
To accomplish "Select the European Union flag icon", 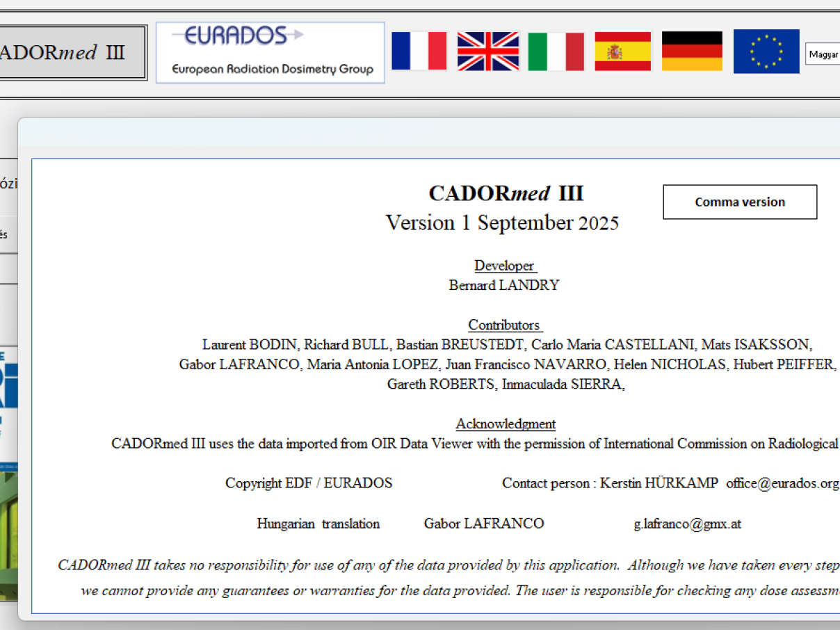I will [766, 51].
